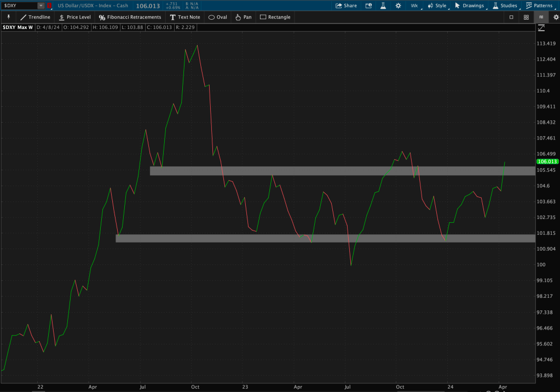This screenshot has width=560, height=392.
Task: Switch to the Pan tool
Action: click(x=243, y=17)
